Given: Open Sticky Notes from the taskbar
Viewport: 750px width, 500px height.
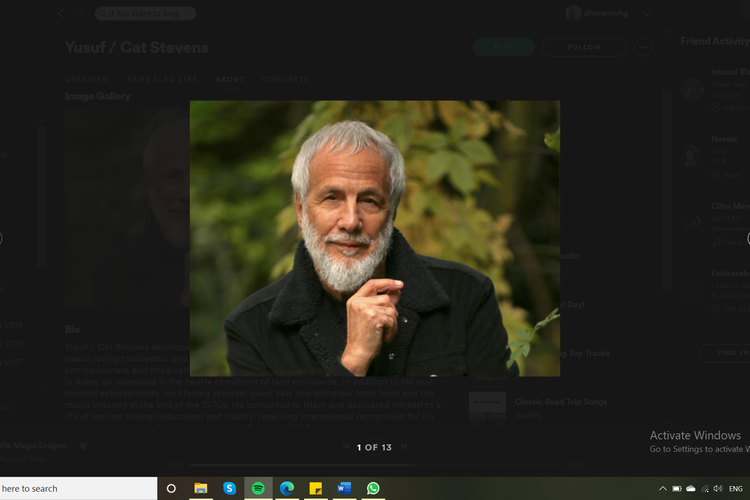Looking at the screenshot, I should [x=316, y=488].
